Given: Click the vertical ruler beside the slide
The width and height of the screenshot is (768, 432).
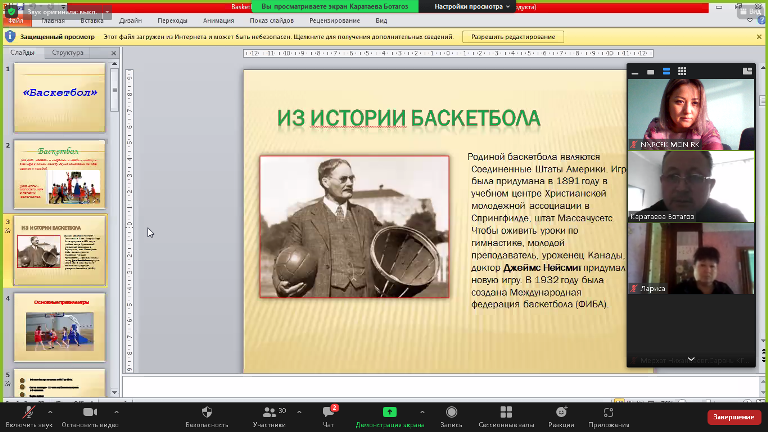Looking at the screenshot, I should tap(129, 220).
